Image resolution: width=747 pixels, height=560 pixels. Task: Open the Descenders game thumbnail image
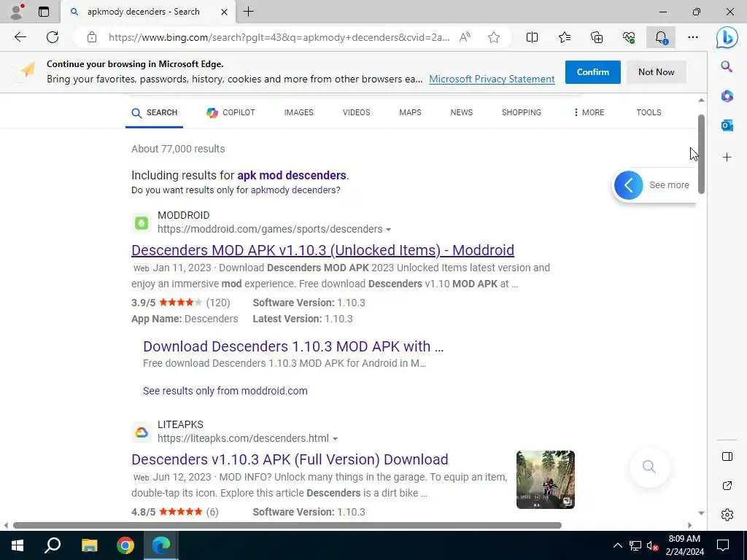tap(545, 480)
